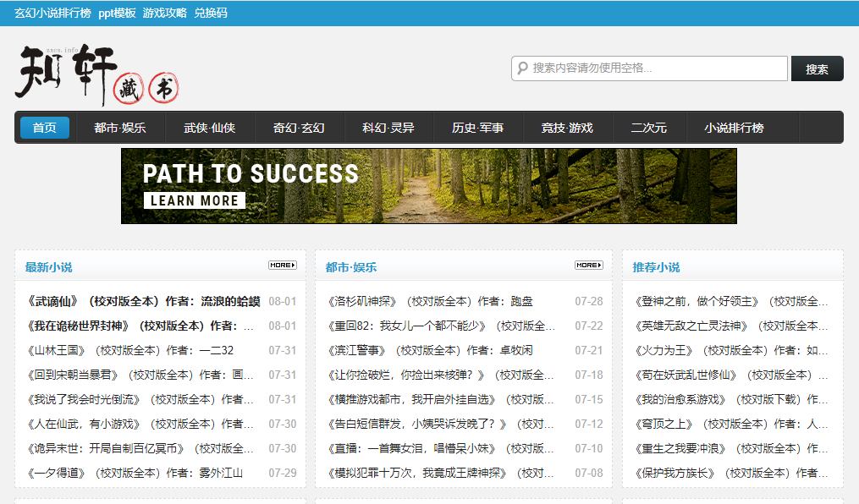859x504 pixels.
Task: Click the 玄幻小说排行榜 top bar link
Action: pyautogui.click(x=52, y=13)
